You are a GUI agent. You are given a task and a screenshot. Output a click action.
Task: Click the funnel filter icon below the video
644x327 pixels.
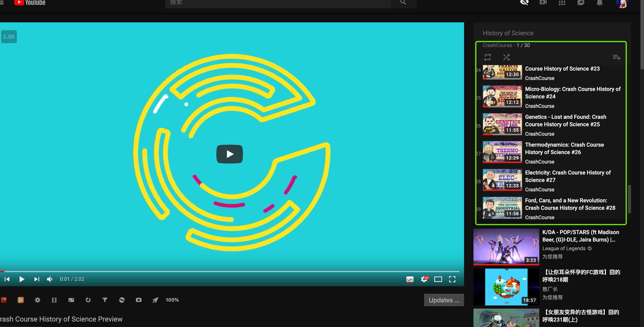(105, 300)
